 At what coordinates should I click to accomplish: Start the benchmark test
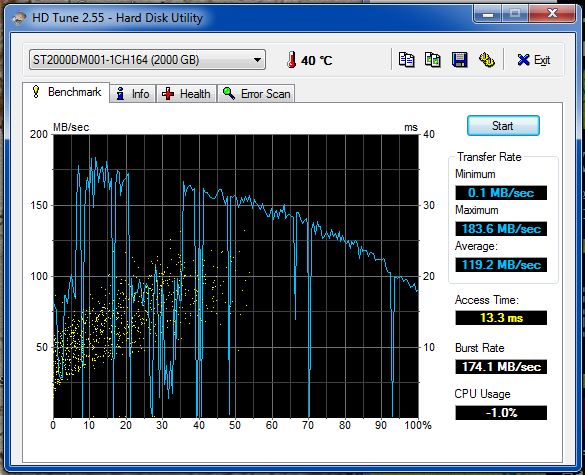pos(503,126)
